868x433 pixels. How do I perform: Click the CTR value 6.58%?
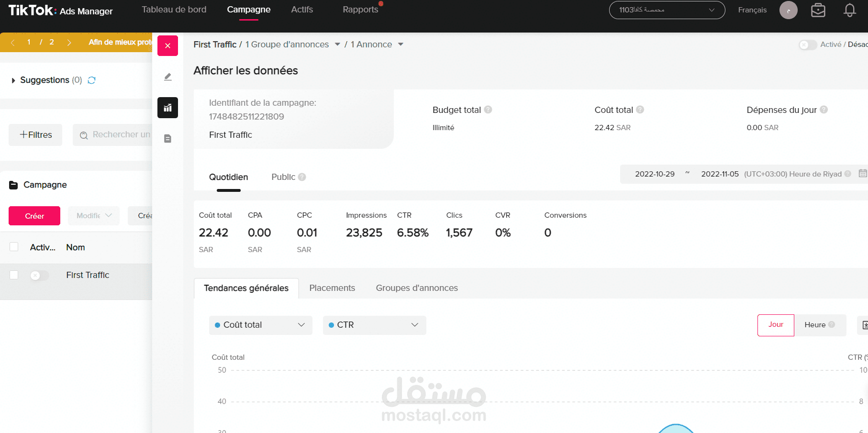pos(412,233)
